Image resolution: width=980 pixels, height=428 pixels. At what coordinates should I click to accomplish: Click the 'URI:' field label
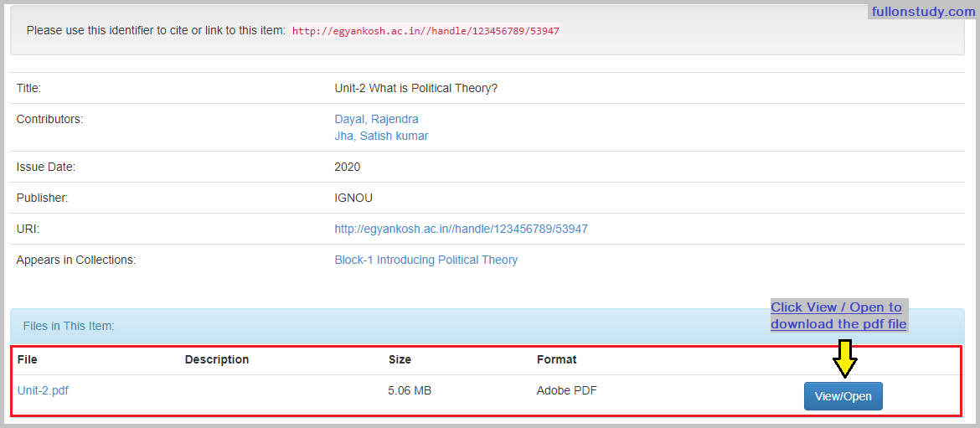pos(28,229)
